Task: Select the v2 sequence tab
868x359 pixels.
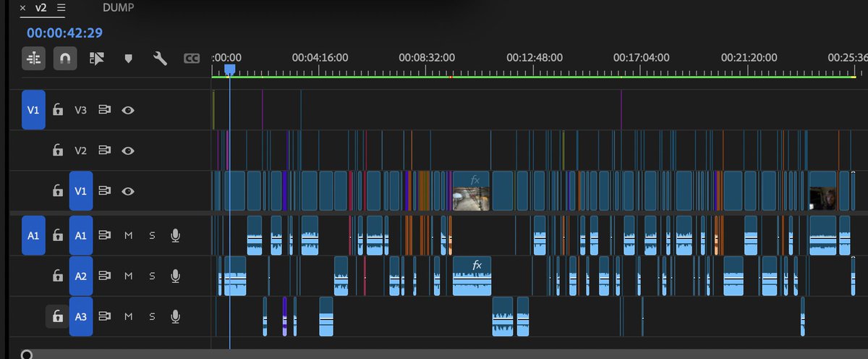Action: pos(42,8)
